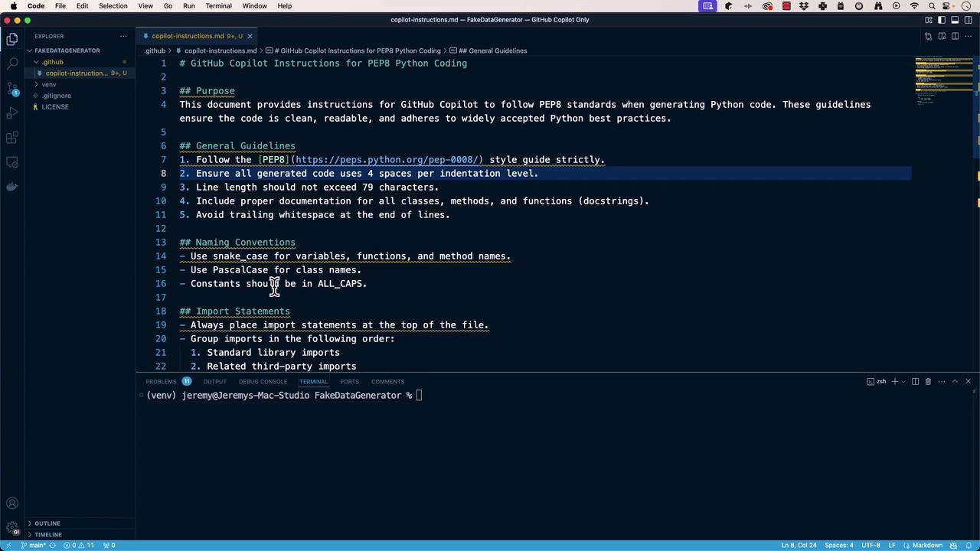Change the LF end-of-line sequence
This screenshot has width=980, height=551.
(892, 545)
